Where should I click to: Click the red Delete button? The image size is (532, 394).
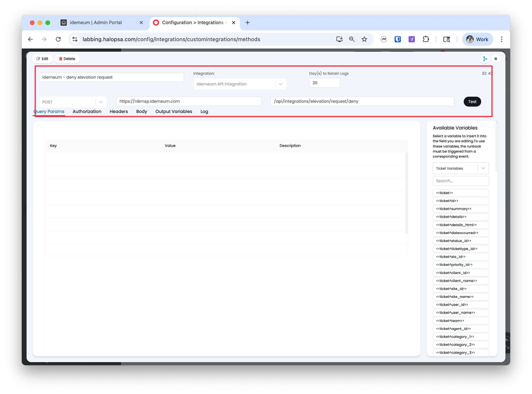[67, 59]
